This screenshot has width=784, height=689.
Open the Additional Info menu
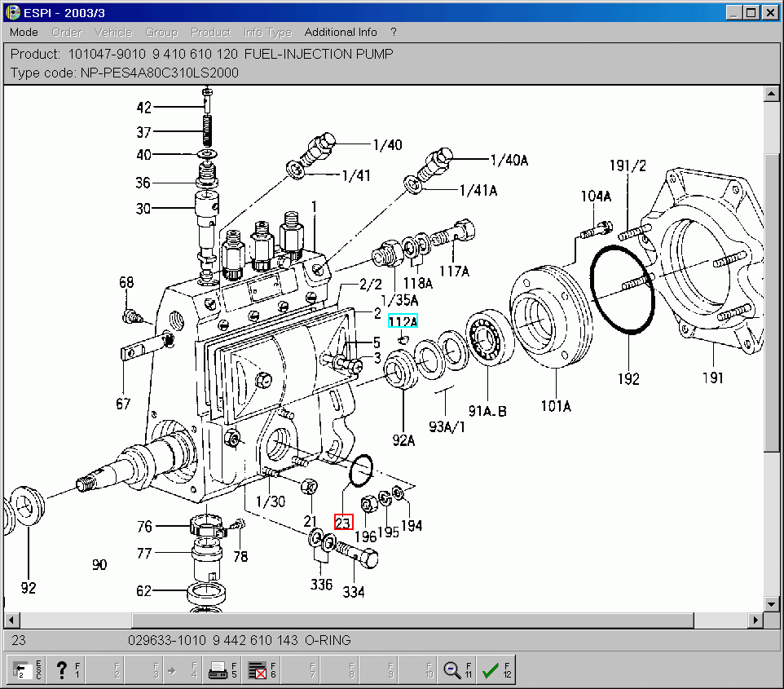click(x=341, y=32)
